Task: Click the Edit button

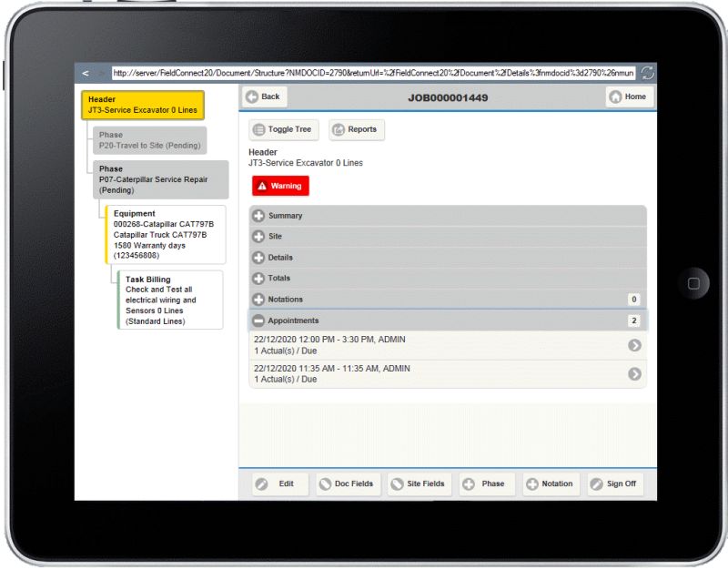Action: point(280,484)
